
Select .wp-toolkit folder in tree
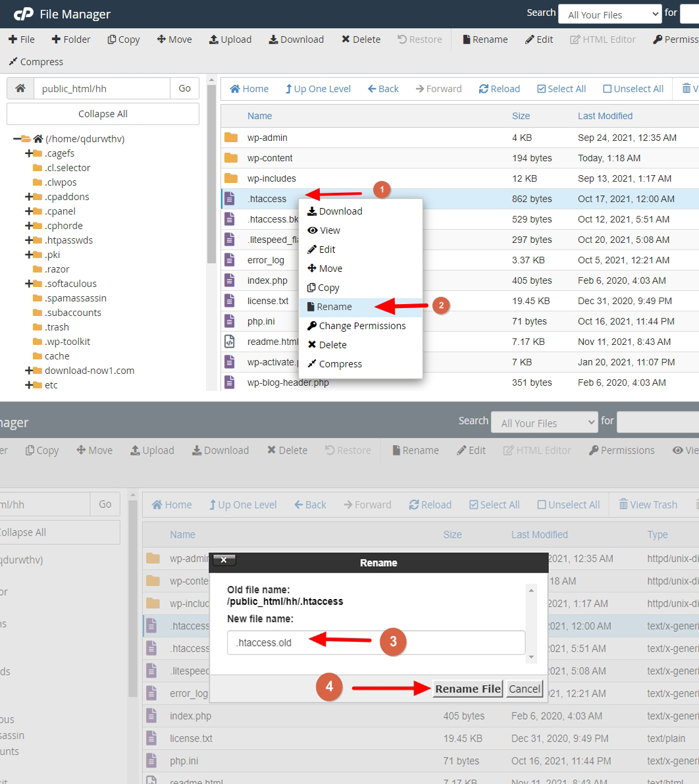click(x=67, y=342)
